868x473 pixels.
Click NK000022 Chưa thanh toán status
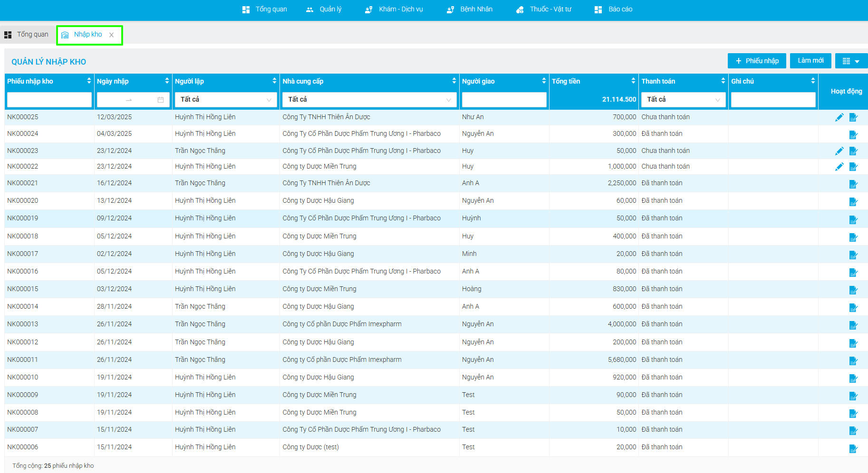pos(665,167)
